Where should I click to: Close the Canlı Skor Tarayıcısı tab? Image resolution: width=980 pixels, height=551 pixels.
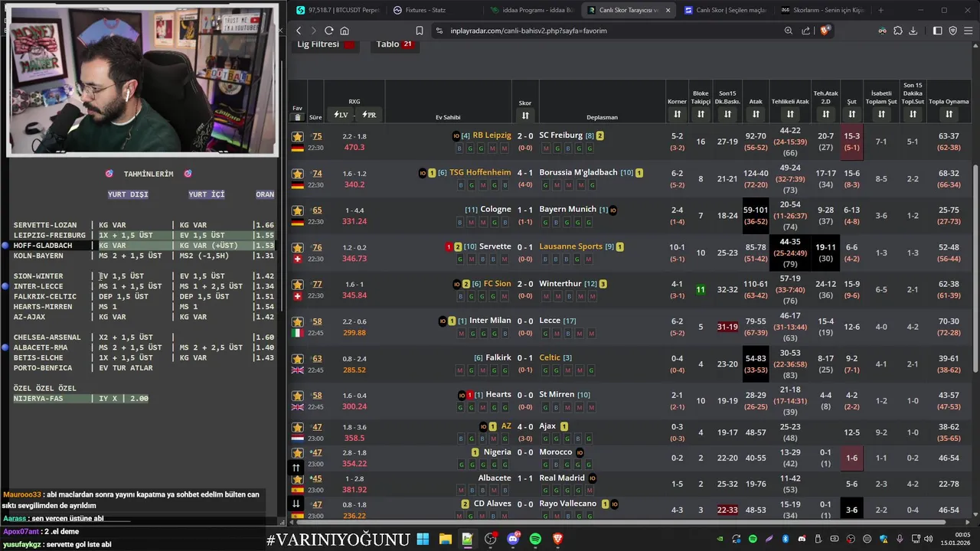(668, 10)
